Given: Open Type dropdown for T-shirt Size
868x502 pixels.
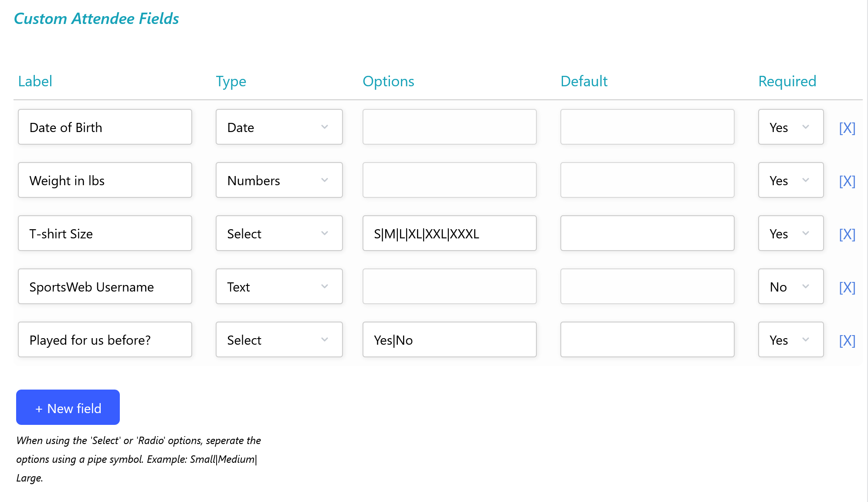Looking at the screenshot, I should point(279,234).
